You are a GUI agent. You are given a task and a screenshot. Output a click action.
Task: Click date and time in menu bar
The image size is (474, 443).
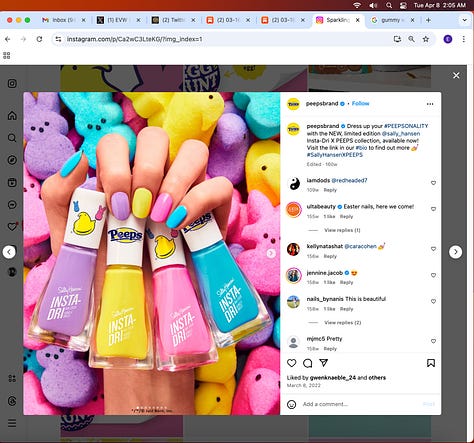[x=440, y=5]
